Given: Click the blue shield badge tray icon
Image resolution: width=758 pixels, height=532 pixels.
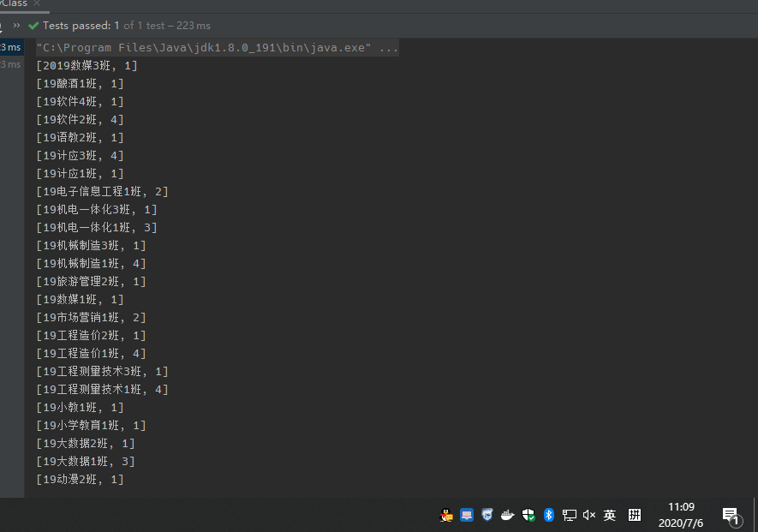Looking at the screenshot, I should click(x=486, y=515).
